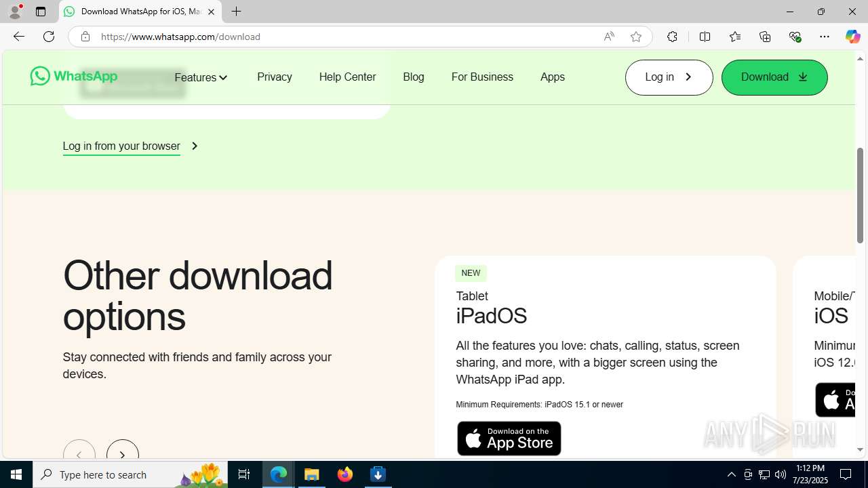Open Task View on taskbar

[x=244, y=474]
